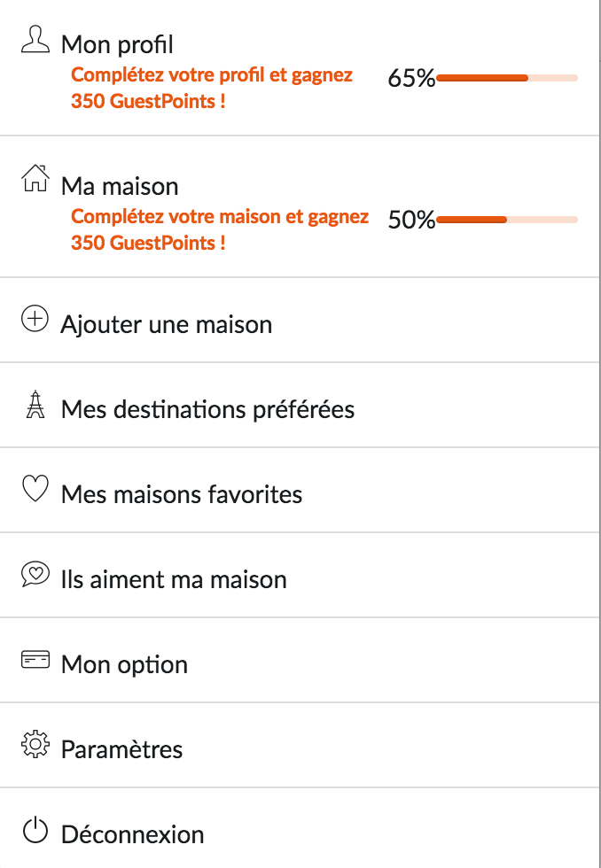
Task: Select Mes destinations préférées
Action: coord(207,409)
